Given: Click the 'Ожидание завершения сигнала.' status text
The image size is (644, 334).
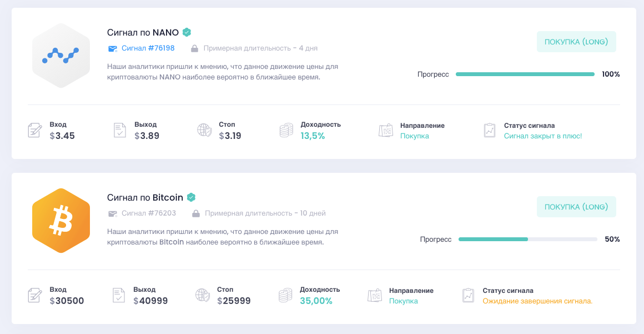Looking at the screenshot, I should click(537, 301).
